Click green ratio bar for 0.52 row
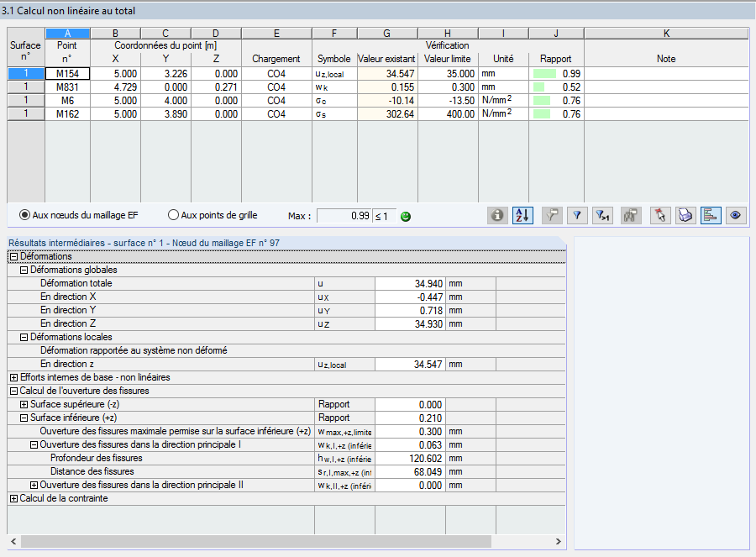 (538, 87)
